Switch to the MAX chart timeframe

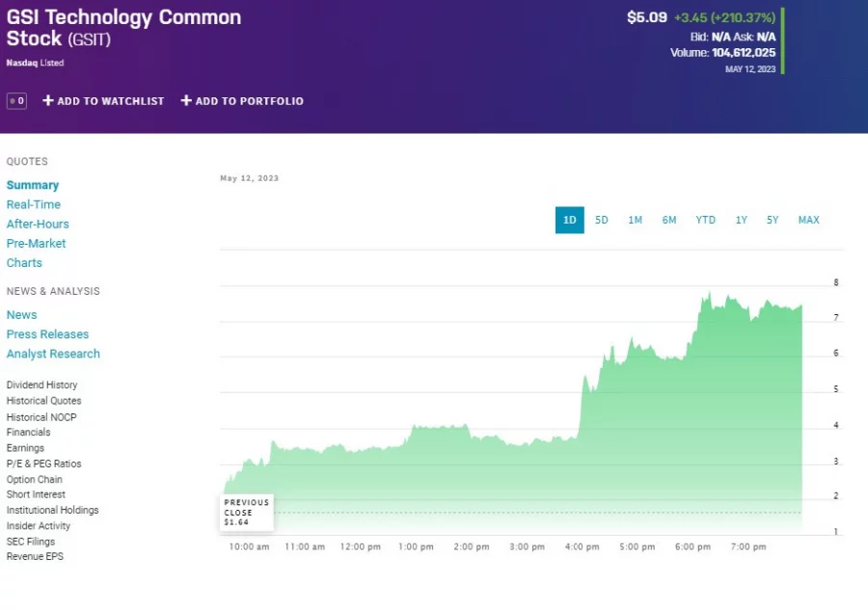[808, 220]
